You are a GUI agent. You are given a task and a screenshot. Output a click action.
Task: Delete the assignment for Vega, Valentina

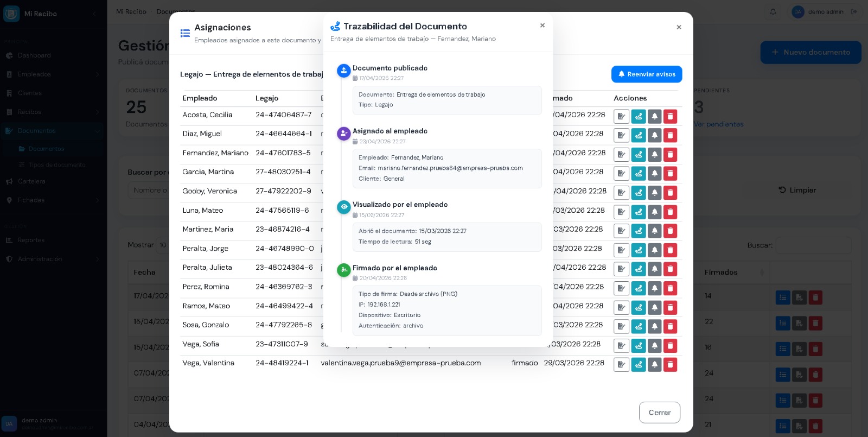pyautogui.click(x=670, y=365)
